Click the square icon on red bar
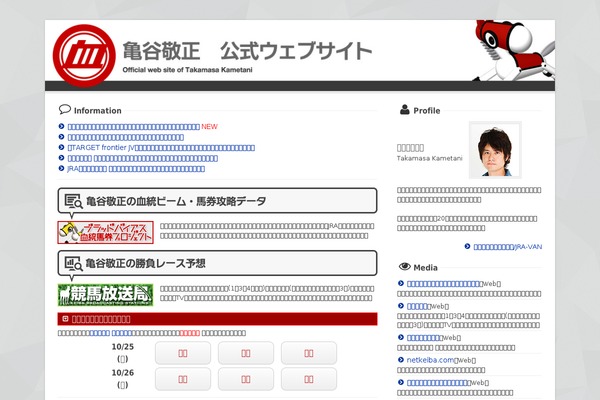The image size is (600, 400). [65, 319]
